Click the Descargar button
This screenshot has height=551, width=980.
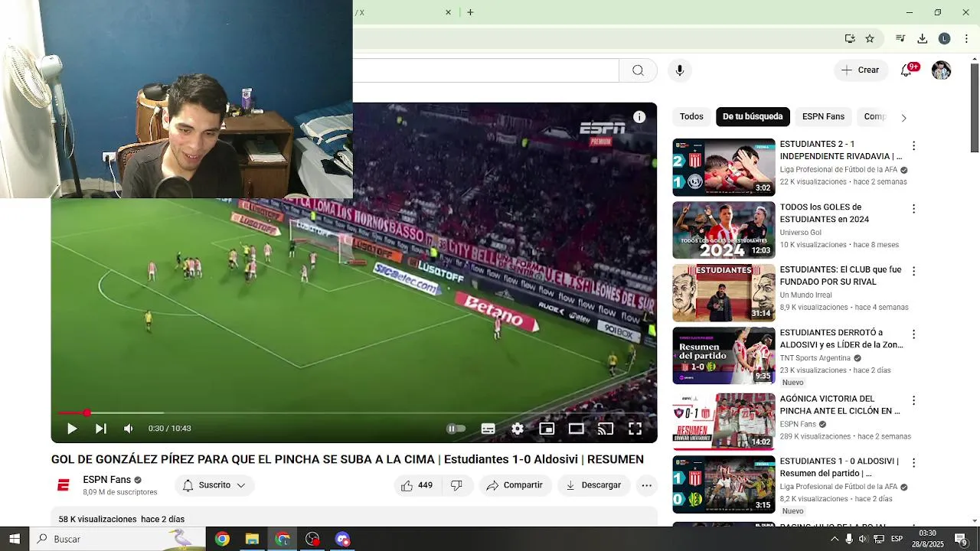coord(593,485)
